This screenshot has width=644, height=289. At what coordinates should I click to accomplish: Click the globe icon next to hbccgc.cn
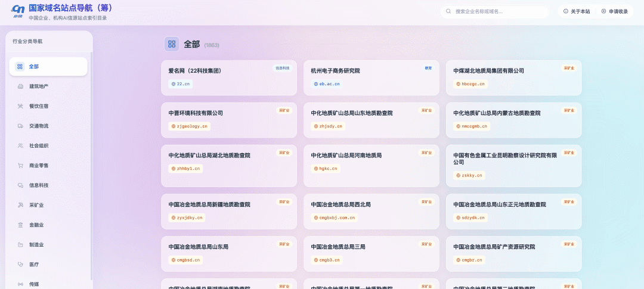(x=459, y=84)
